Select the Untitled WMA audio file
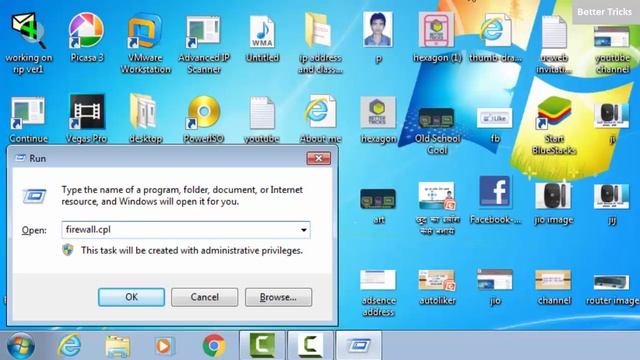 coord(262,38)
